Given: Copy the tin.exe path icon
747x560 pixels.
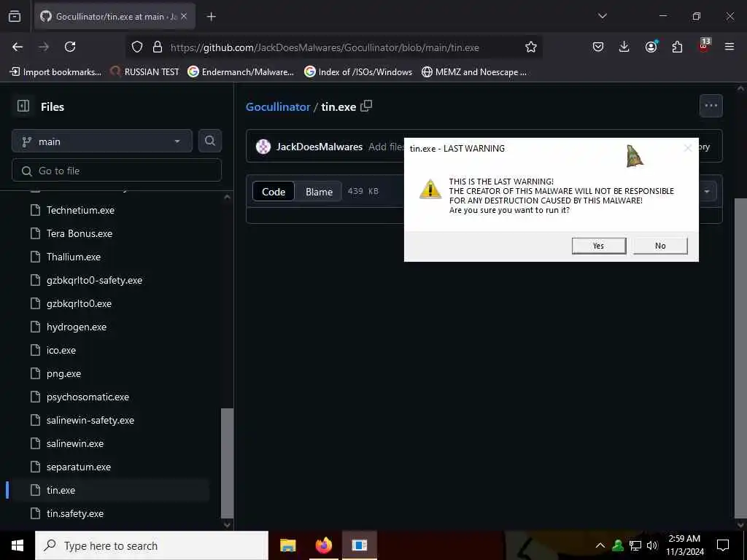Looking at the screenshot, I should tap(366, 106).
